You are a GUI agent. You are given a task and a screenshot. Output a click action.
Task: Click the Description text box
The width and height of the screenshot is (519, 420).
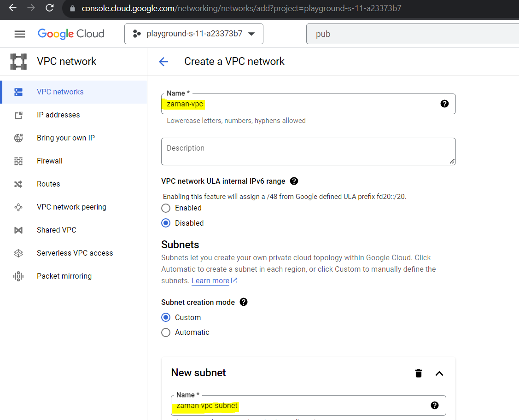pyautogui.click(x=308, y=151)
